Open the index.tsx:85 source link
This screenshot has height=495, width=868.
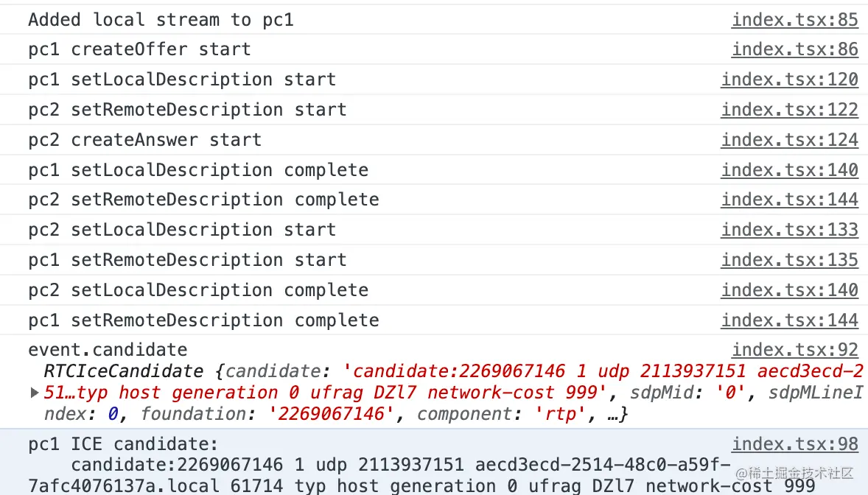794,20
